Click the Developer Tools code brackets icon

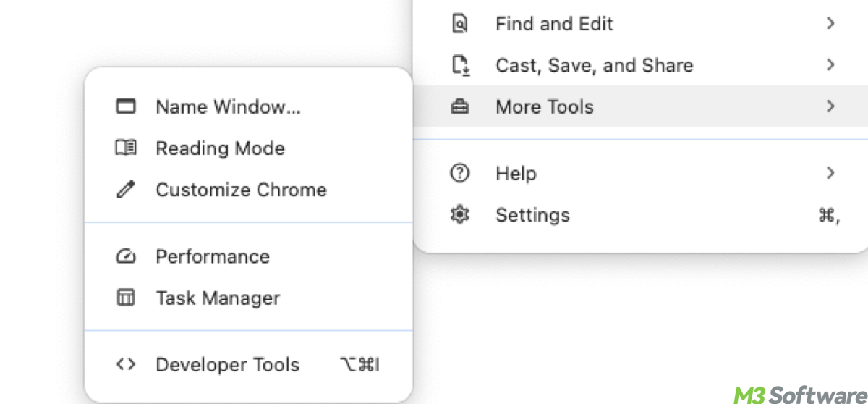click(126, 364)
